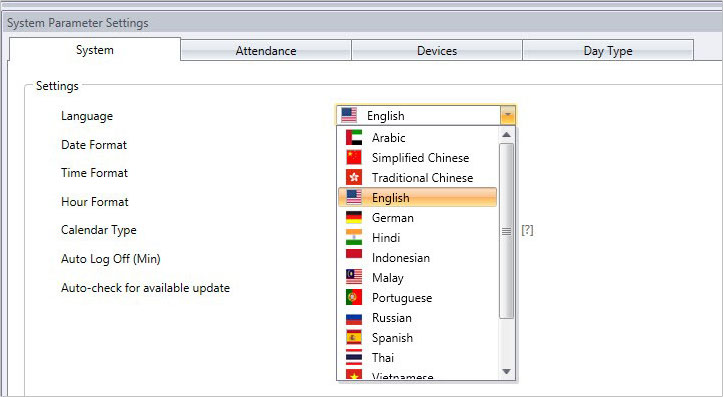Image resolution: width=723 pixels, height=397 pixels.
Task: Choose Malay from the dropdown list
Action: tap(417, 278)
